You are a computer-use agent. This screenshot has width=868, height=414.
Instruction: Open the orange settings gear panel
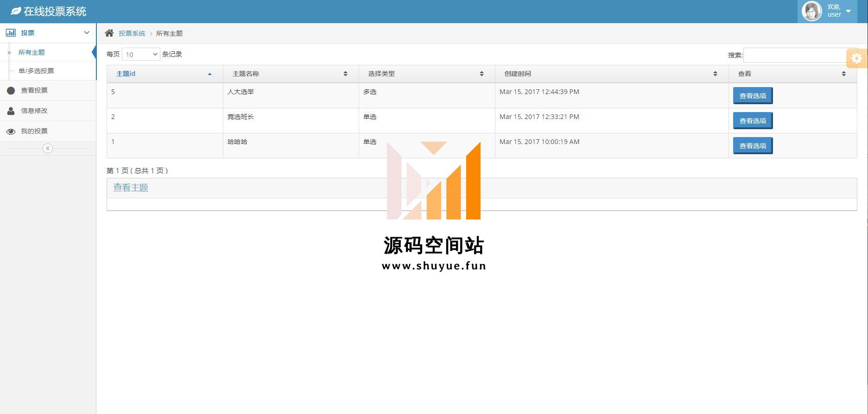[856, 58]
